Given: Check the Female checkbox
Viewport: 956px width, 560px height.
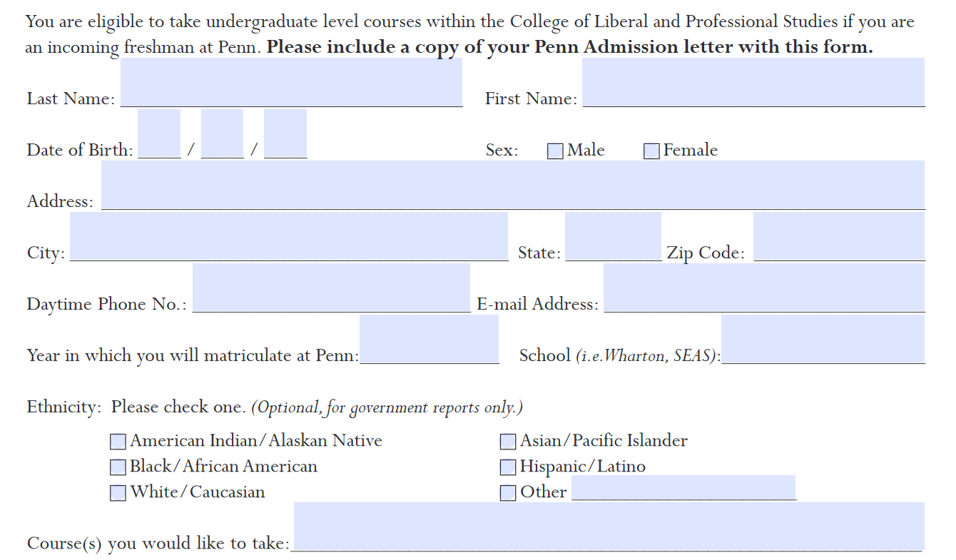Looking at the screenshot, I should (x=651, y=151).
